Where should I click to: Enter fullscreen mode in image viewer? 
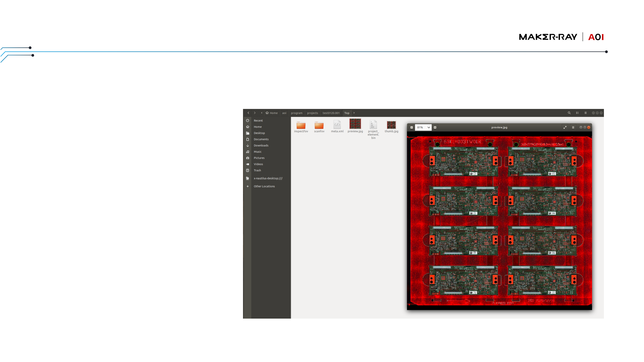pos(565,127)
